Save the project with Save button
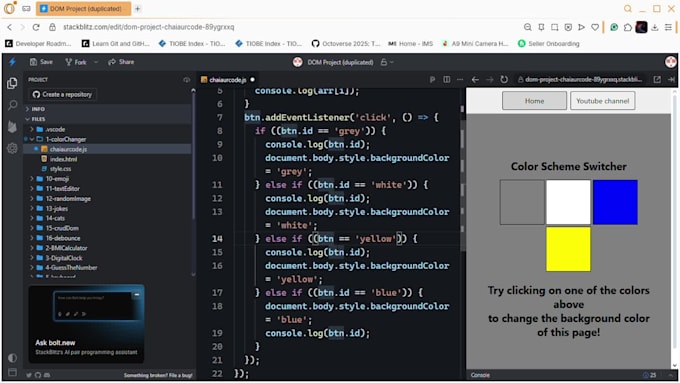The width and height of the screenshot is (680, 383). pos(41,62)
